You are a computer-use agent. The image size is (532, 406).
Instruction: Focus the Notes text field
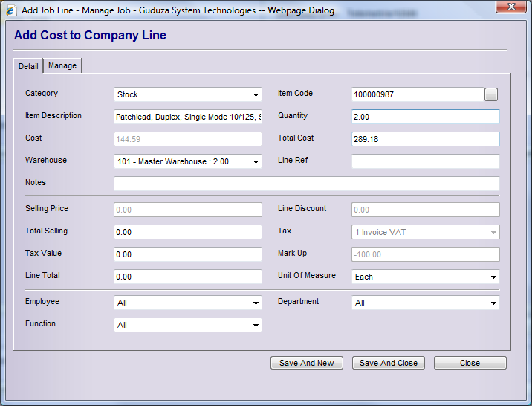click(306, 184)
